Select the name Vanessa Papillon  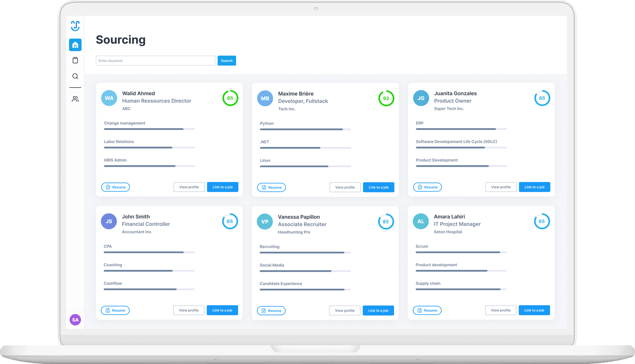299,217
